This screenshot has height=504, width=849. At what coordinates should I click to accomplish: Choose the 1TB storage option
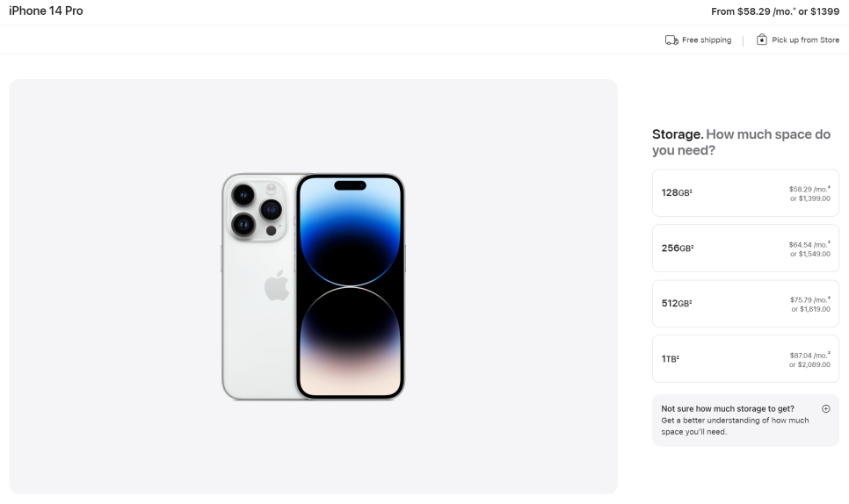(x=745, y=359)
